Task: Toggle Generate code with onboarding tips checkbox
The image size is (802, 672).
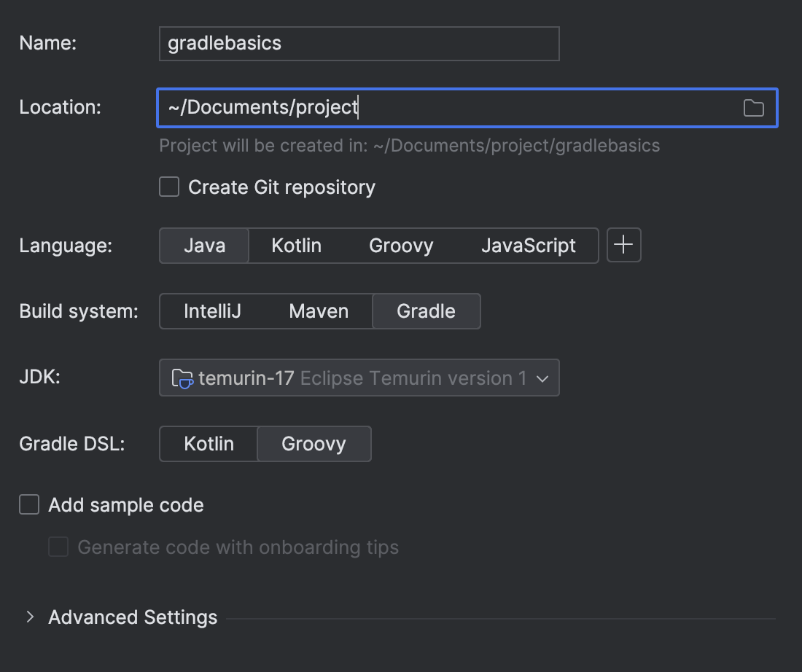Action: (58, 547)
